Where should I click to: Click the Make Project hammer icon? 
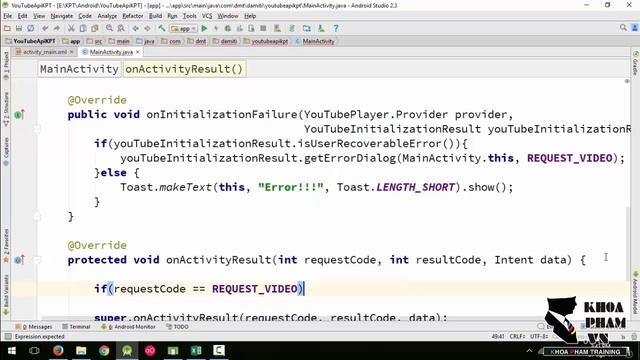pyautogui.click(x=162, y=28)
